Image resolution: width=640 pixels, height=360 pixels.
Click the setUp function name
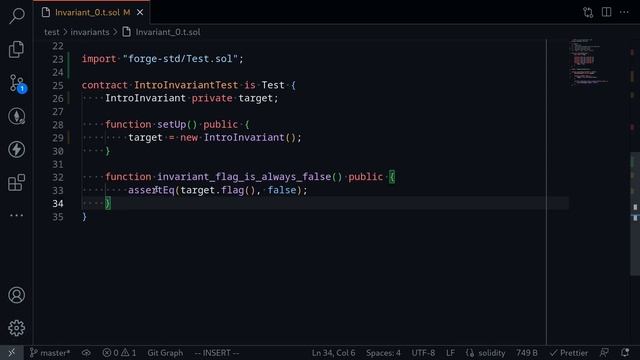tap(171, 124)
